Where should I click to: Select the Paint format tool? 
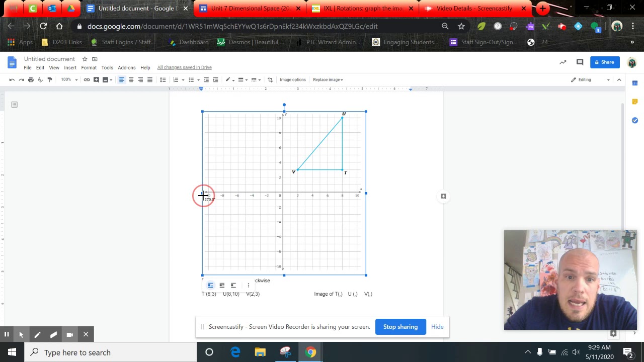[49, 79]
